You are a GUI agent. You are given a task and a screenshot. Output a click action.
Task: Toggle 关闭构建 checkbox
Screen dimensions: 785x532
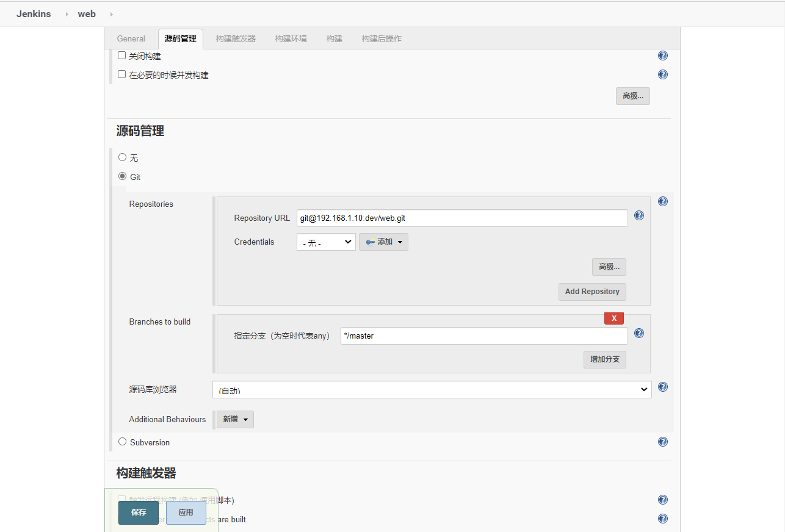pyautogui.click(x=121, y=56)
